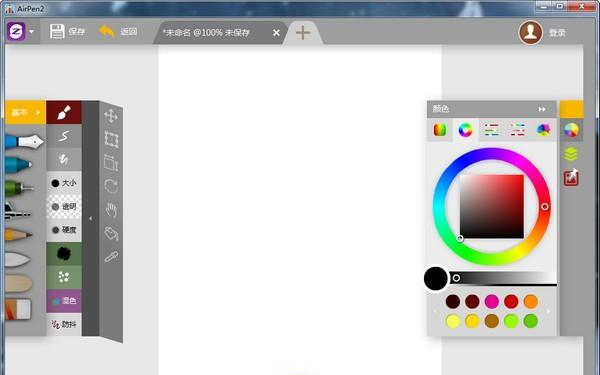Select the S-curve stroke mode

[x=64, y=136]
